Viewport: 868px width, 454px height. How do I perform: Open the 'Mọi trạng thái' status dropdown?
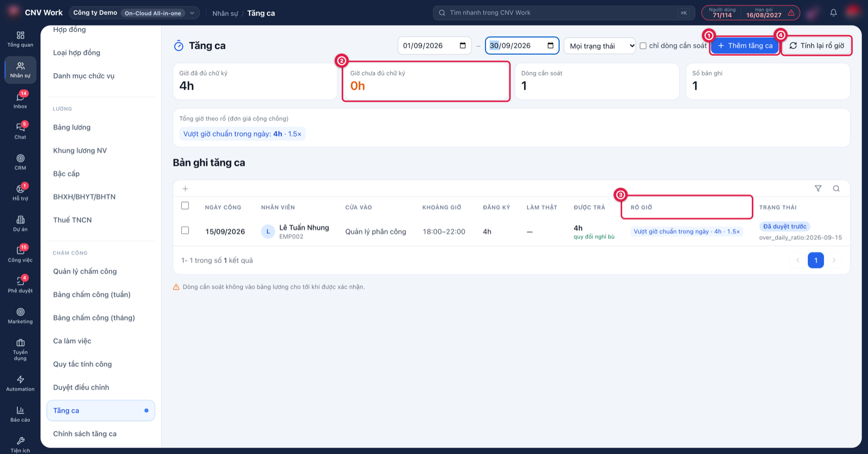[599, 46]
